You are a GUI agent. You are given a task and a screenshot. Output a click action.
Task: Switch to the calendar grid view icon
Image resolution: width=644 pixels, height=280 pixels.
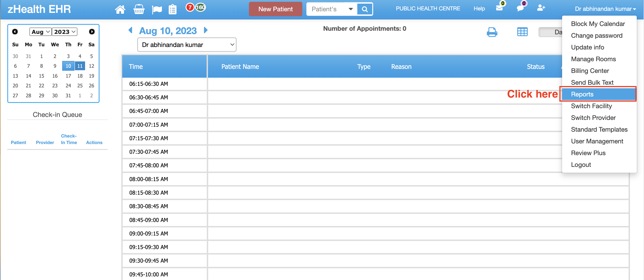(x=522, y=32)
